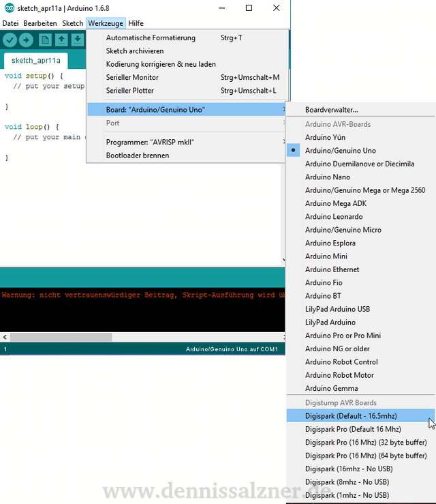Open Serieller Monitor
This screenshot has height=504, width=436.
(x=187, y=77)
